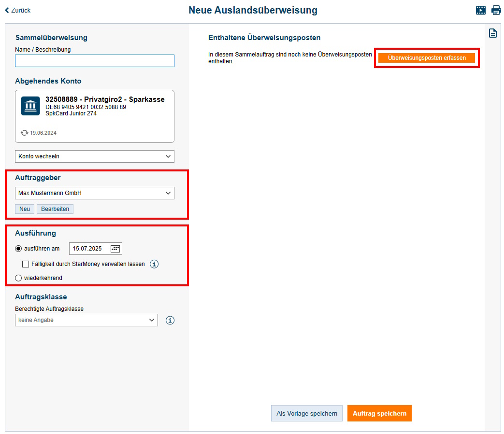
Task: Enable 'Fälligkeit durch StarMoney verwalten lassen' checkbox
Action: (x=26, y=264)
